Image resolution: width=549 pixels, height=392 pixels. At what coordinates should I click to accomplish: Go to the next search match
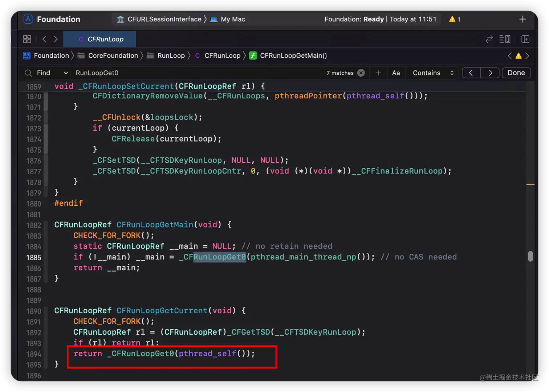(490, 73)
